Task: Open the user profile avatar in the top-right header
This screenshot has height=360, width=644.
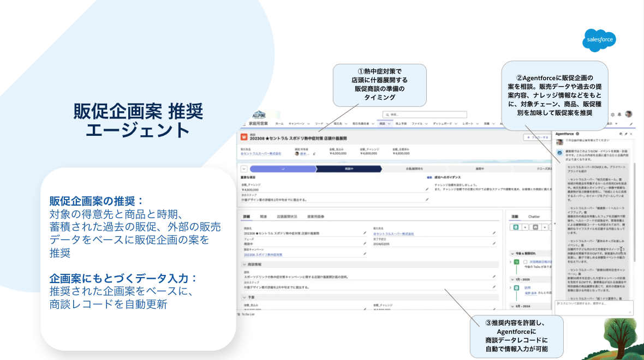Action: click(x=628, y=114)
